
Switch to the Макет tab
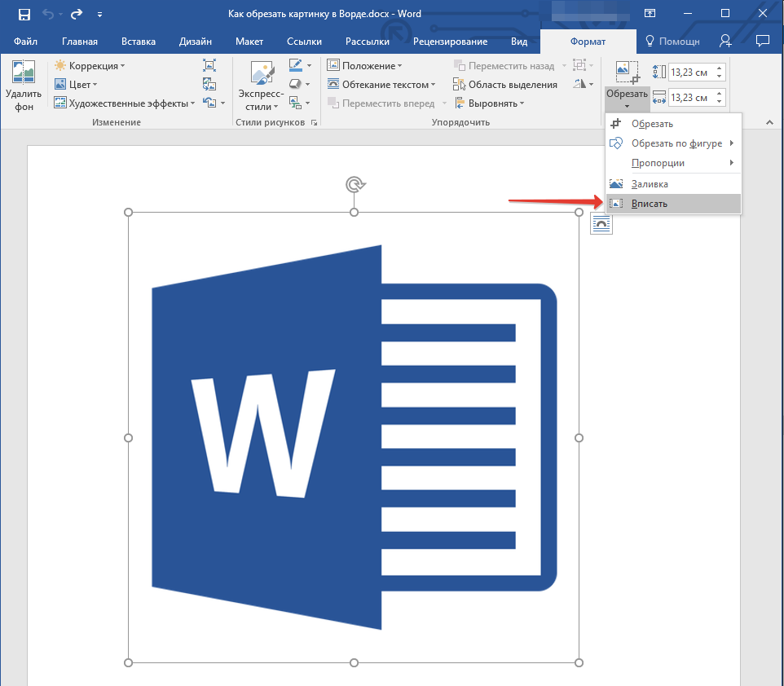(249, 42)
